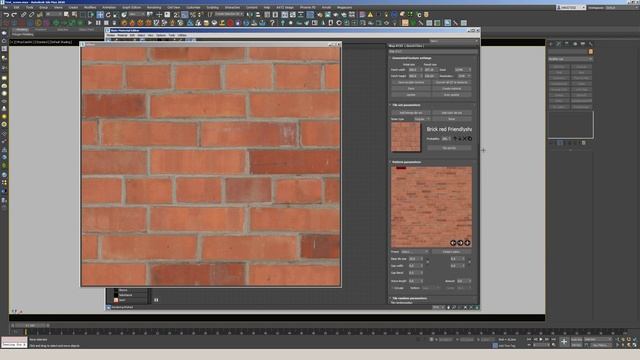Screen dimensions: 640x360
Task: Click the Update button
Action: coord(411,95)
